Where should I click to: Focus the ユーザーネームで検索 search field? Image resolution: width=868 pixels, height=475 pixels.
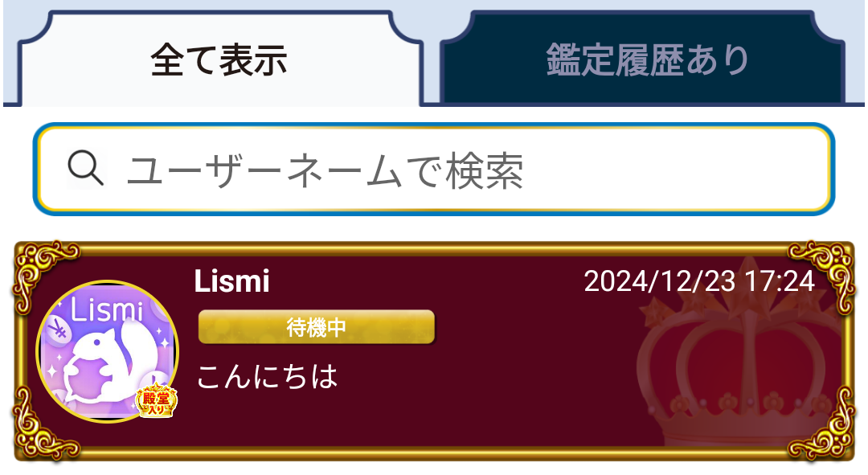tap(434, 169)
